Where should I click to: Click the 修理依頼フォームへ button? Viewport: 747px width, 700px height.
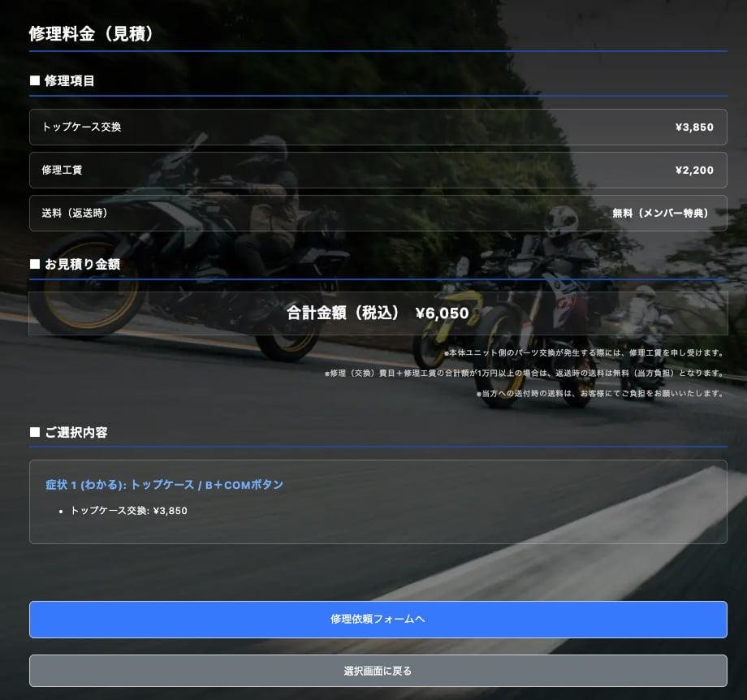click(378, 619)
